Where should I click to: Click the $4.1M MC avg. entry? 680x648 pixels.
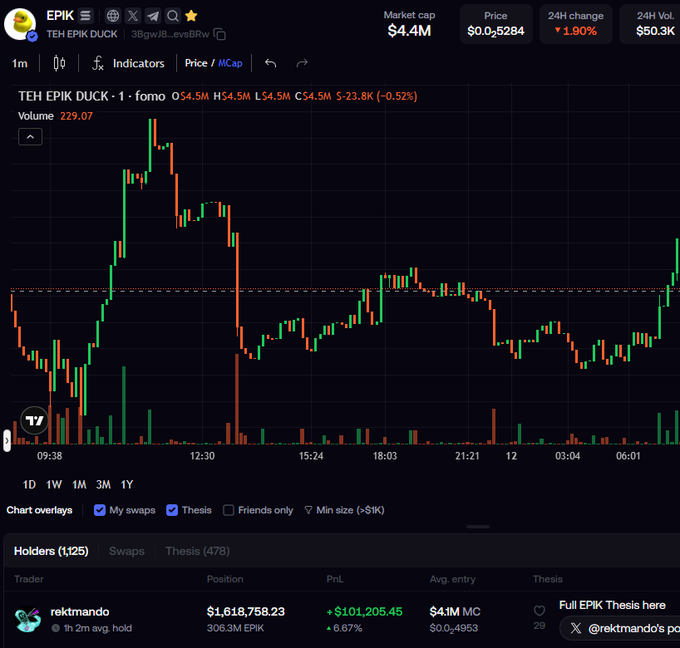(x=455, y=612)
